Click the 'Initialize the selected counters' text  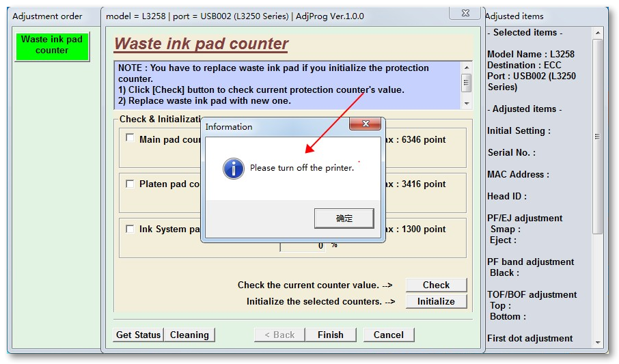(x=314, y=302)
